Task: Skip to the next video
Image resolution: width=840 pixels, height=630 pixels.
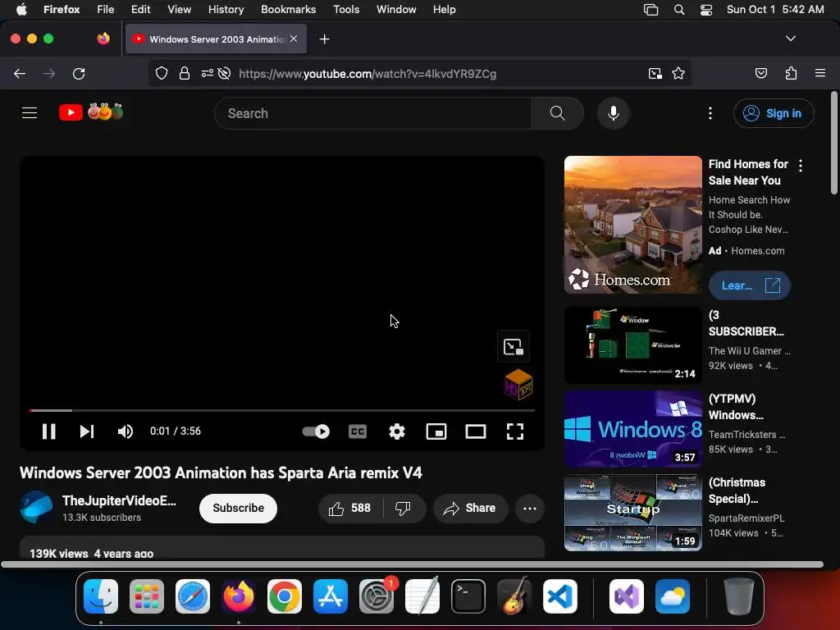Action: (87, 431)
